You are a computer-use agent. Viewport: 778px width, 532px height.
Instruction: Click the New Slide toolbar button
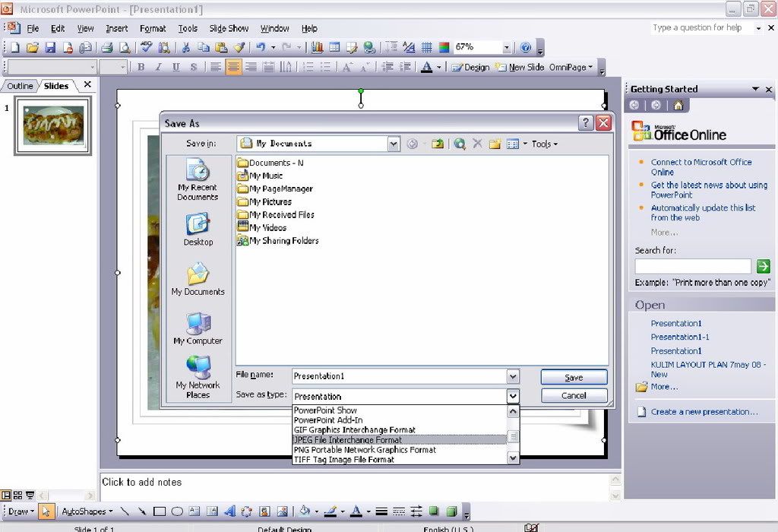[520, 67]
